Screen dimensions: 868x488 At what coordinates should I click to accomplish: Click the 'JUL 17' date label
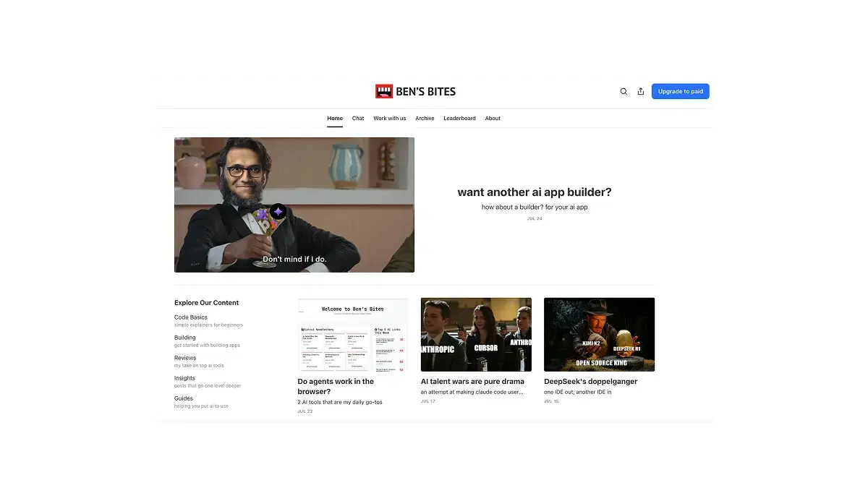428,401
